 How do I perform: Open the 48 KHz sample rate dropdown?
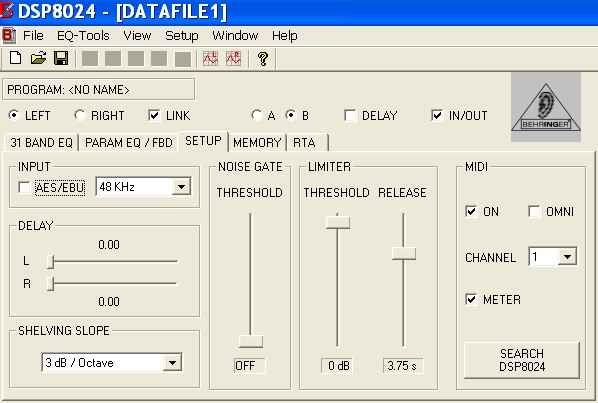pyautogui.click(x=181, y=186)
